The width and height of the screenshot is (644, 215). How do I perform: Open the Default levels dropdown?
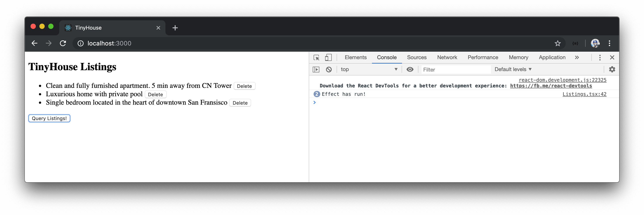[513, 69]
